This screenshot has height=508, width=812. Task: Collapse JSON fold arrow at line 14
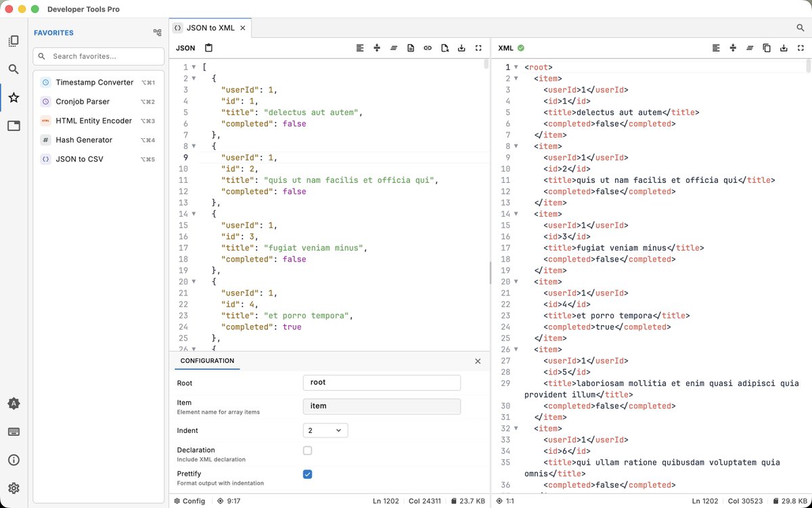194,214
